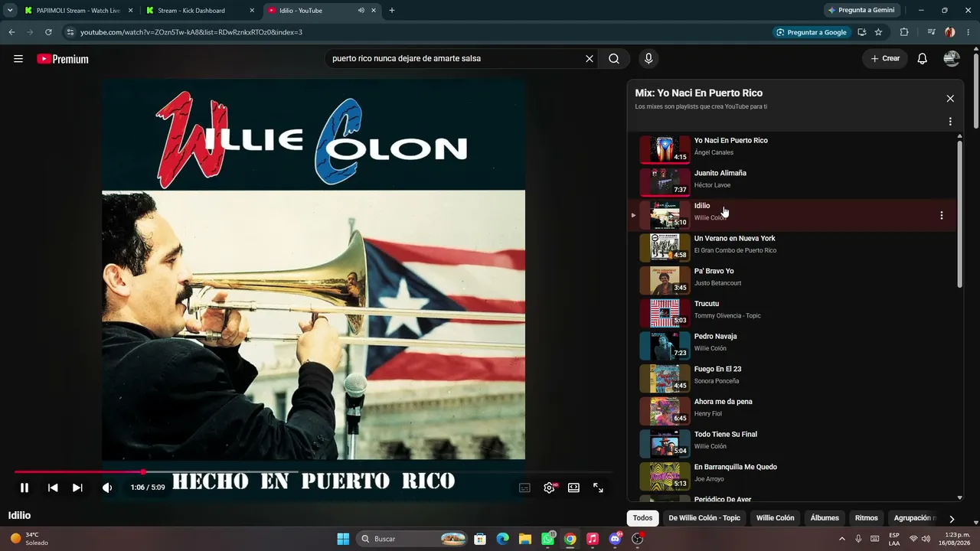This screenshot has width=980, height=551.
Task: Select the Todos filter chip
Action: pos(642,518)
